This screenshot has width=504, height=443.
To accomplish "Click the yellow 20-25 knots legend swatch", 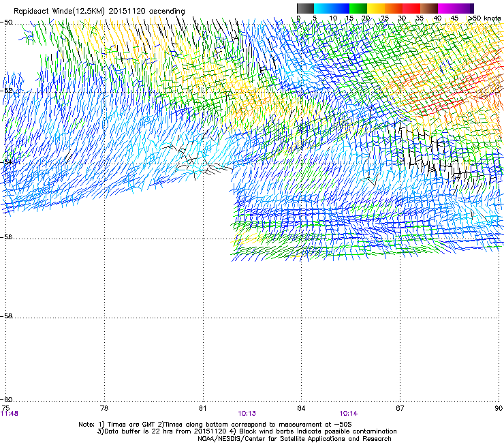I will click(376, 8).
